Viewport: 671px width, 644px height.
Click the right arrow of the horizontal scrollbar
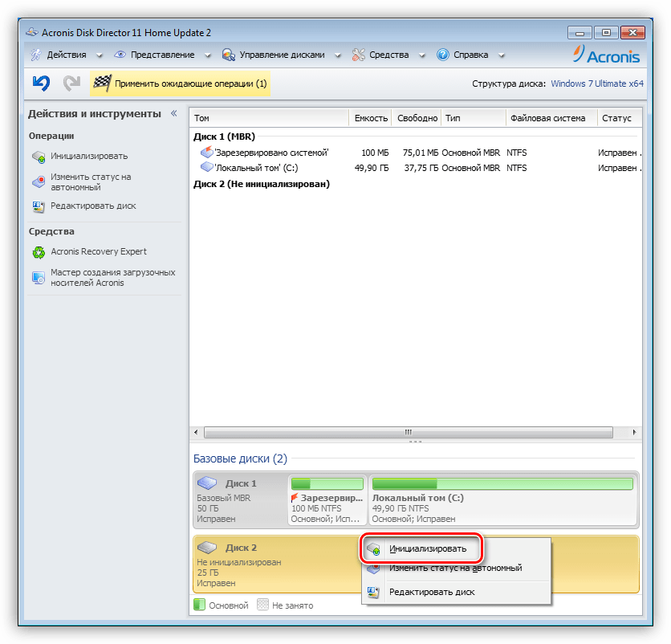[634, 432]
